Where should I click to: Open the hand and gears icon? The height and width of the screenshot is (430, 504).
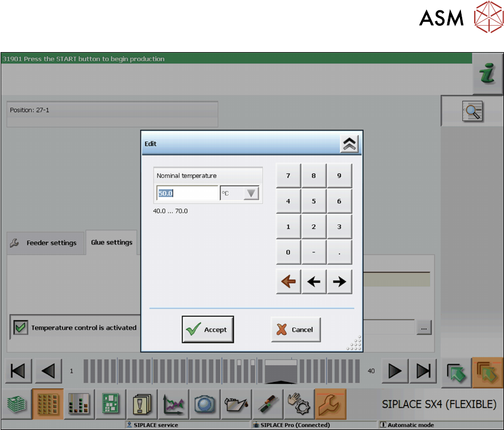[x=299, y=404]
